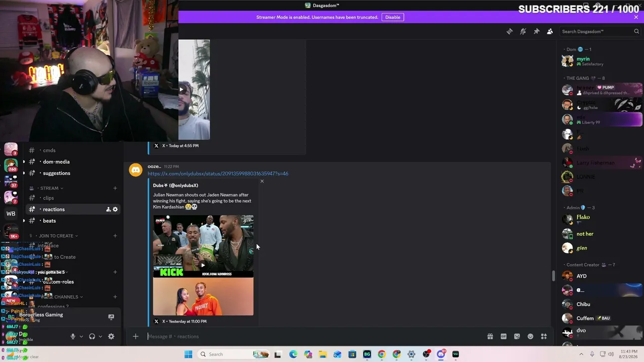Toggle the notification bell in channel header

523,31
